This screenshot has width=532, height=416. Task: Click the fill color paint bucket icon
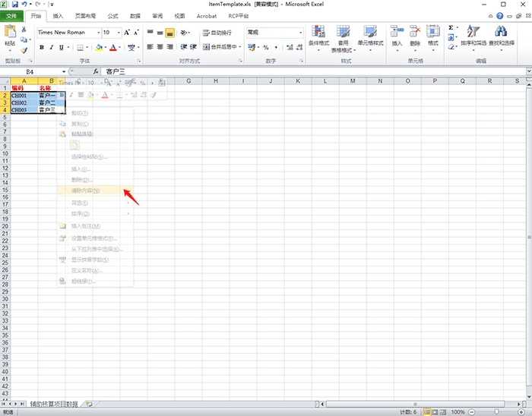[99, 47]
